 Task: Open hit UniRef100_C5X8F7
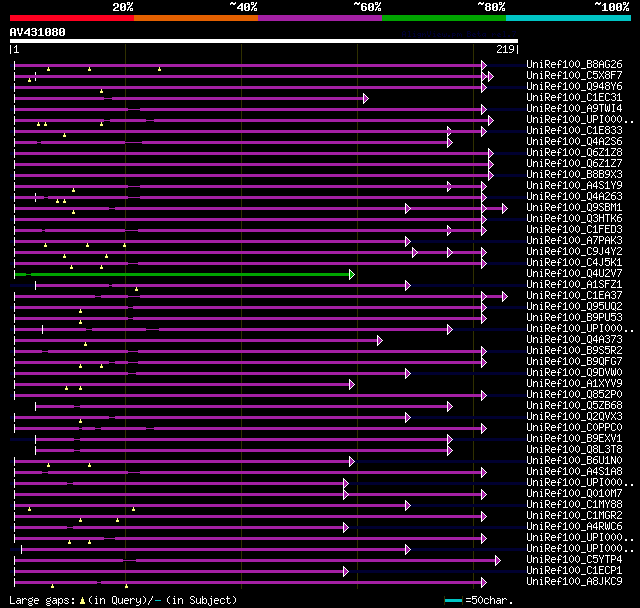(574, 75)
